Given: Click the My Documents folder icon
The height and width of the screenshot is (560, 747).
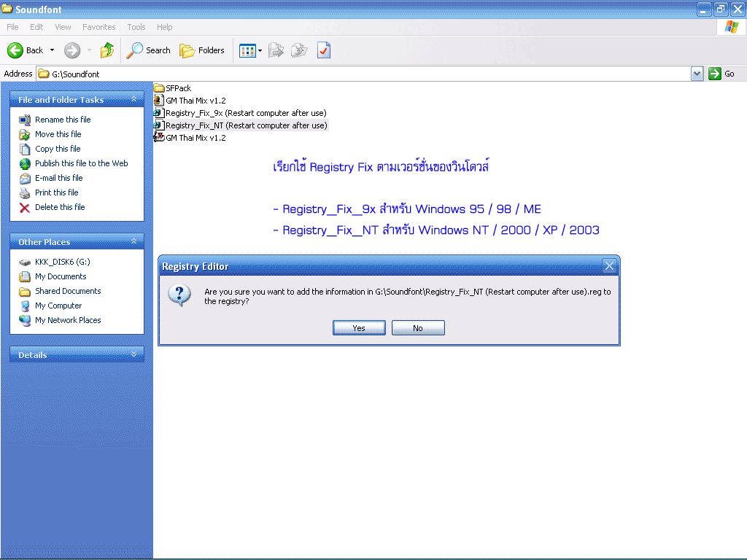Looking at the screenshot, I should pyautogui.click(x=25, y=276).
